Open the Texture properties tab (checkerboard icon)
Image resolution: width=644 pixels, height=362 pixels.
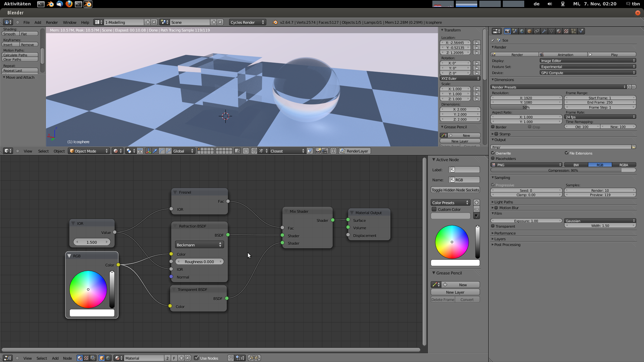566,31
